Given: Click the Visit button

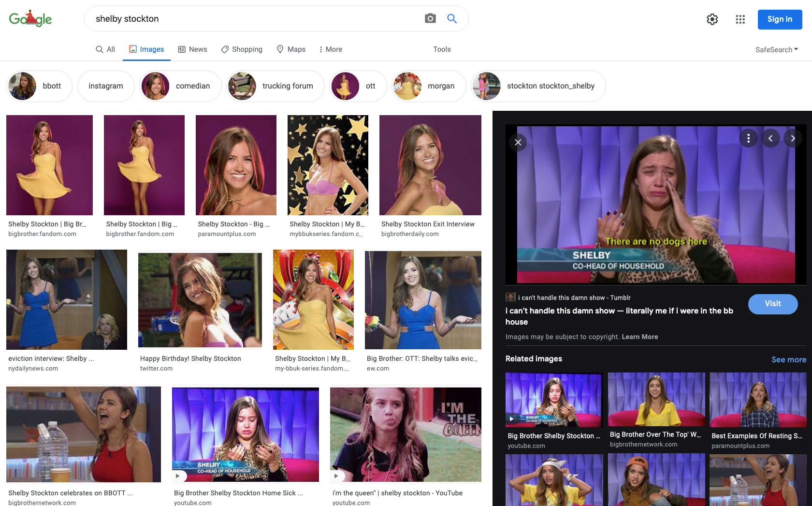Looking at the screenshot, I should click(773, 304).
